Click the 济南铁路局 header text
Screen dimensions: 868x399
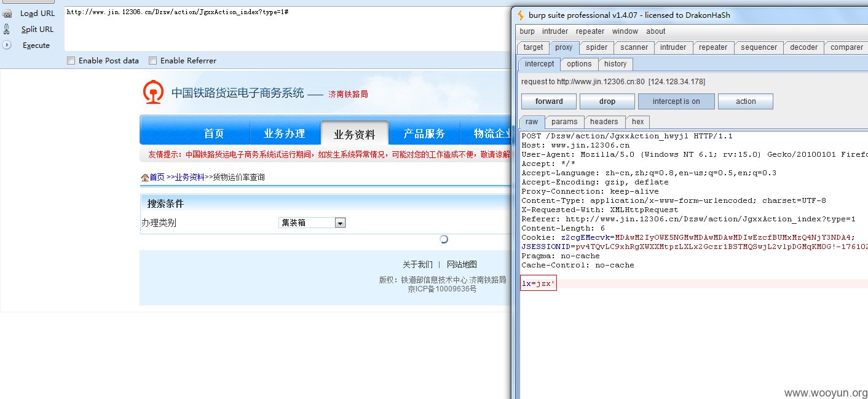348,94
